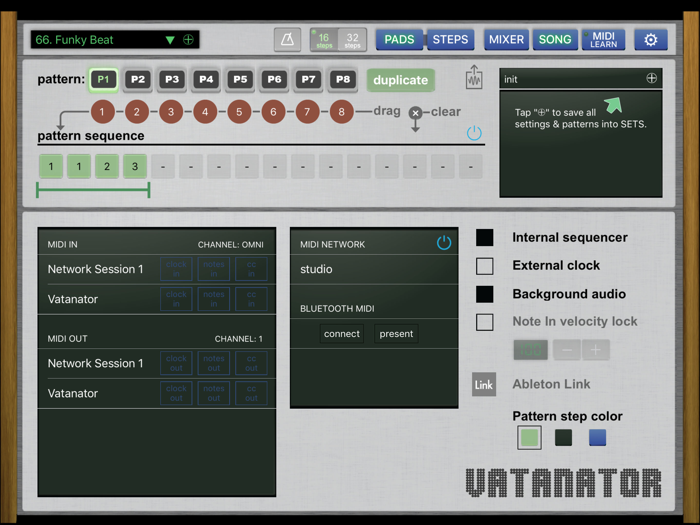Open settings with the gear icon
700x525 pixels.
tap(651, 40)
